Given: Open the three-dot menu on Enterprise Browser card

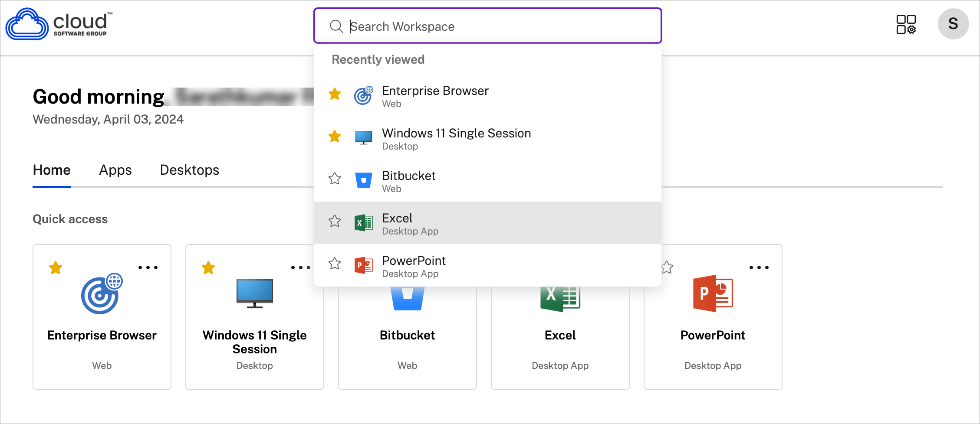Looking at the screenshot, I should click(148, 267).
